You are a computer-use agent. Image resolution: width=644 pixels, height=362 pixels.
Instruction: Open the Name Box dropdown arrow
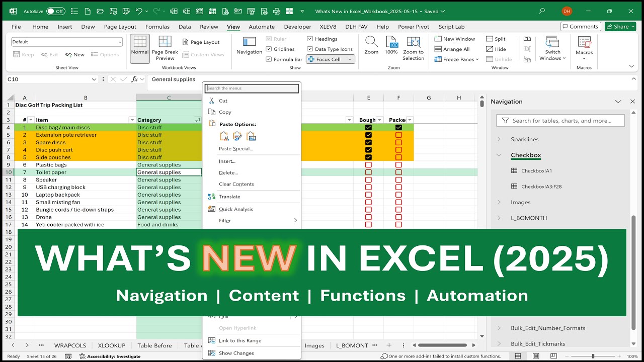click(94, 79)
